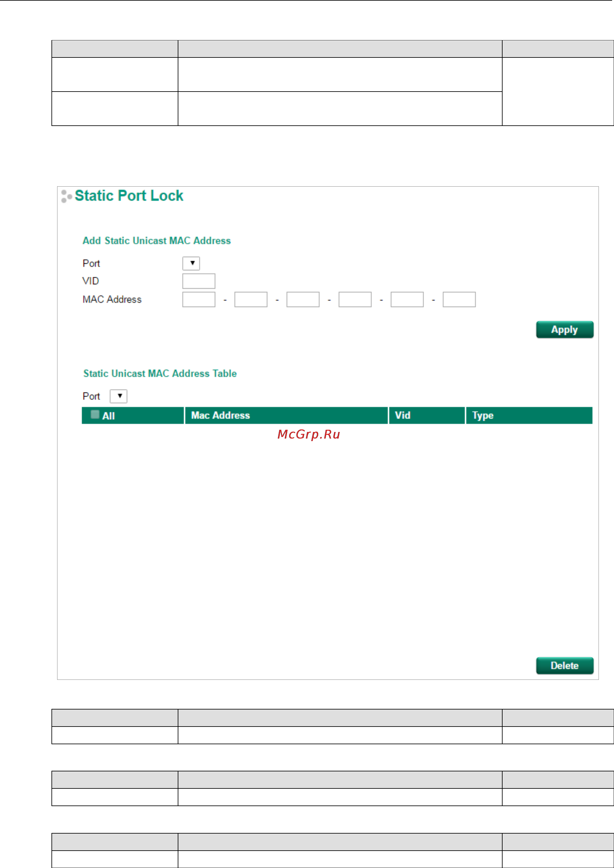
Task: Click the sixth MAC Address octet field
Action: [459, 299]
